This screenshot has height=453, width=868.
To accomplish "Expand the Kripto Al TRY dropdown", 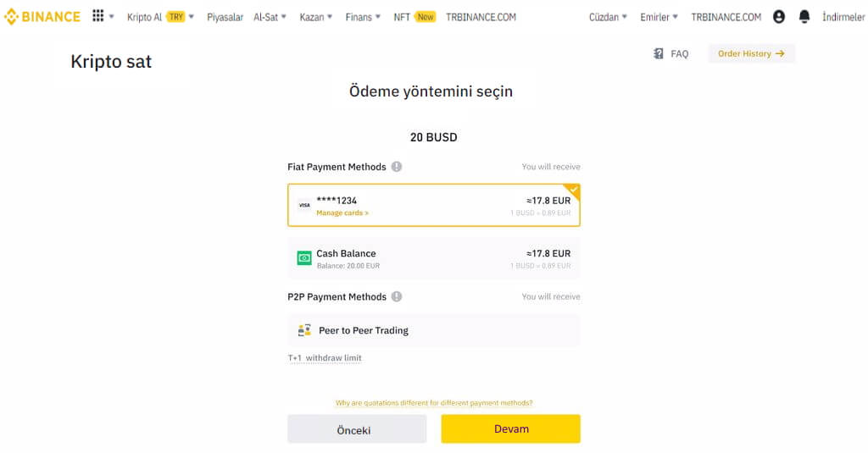I will coord(160,17).
